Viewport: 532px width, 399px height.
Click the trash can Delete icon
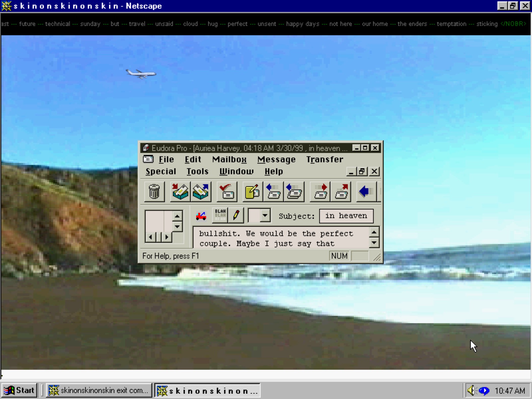point(154,192)
